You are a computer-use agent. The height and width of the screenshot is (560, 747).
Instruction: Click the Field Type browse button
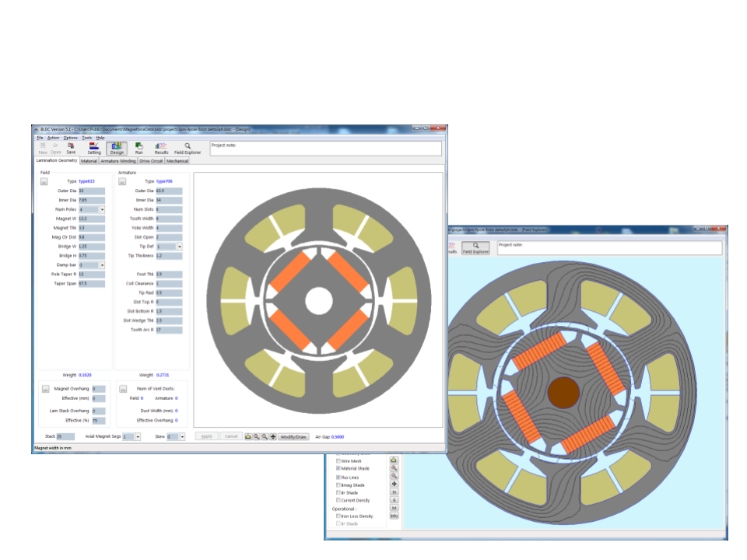pos(44,181)
